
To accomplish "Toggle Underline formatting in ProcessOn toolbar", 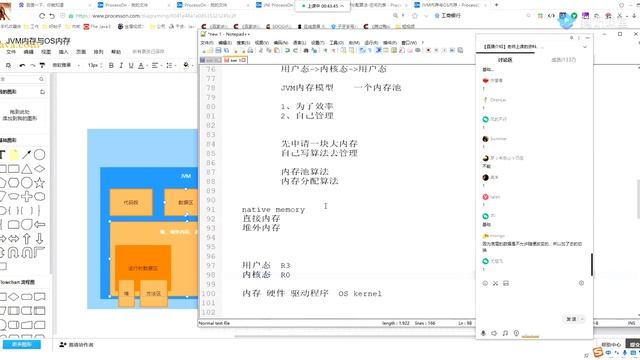I will point(131,65).
